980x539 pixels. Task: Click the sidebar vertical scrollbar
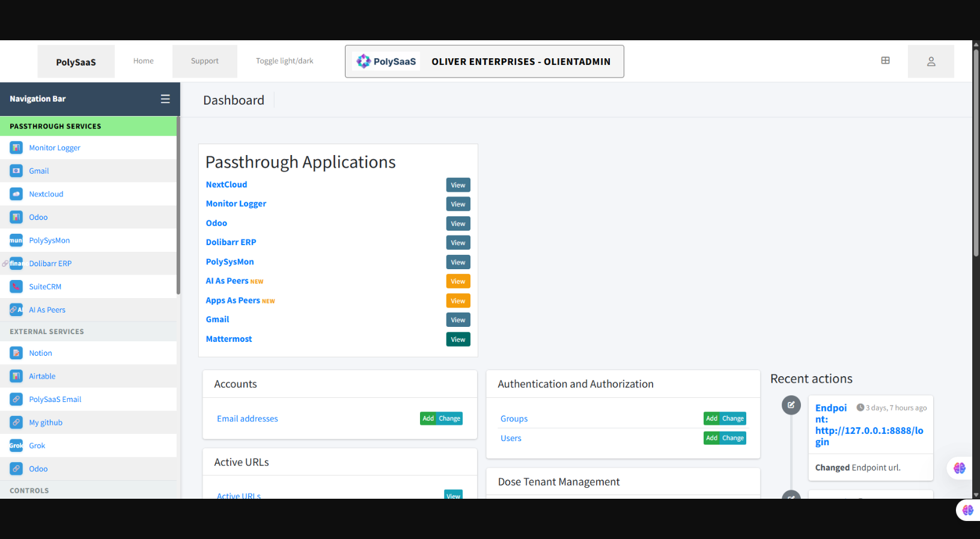click(x=178, y=204)
